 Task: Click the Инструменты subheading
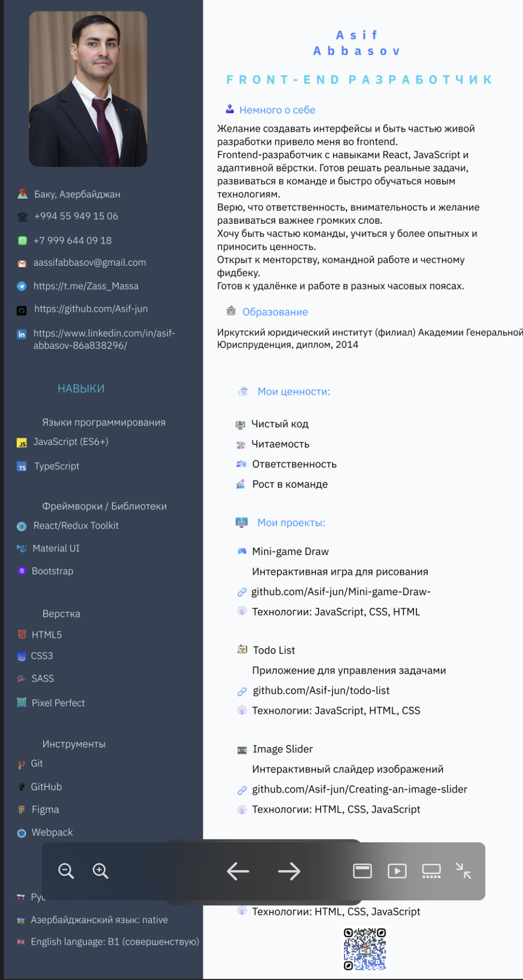[x=74, y=744]
